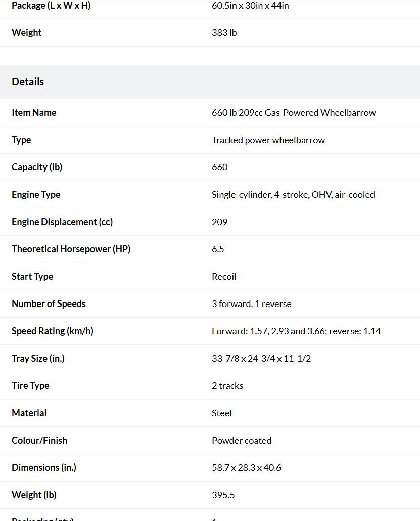
Task: Select the Number of Speeds label
Action: 49,303
